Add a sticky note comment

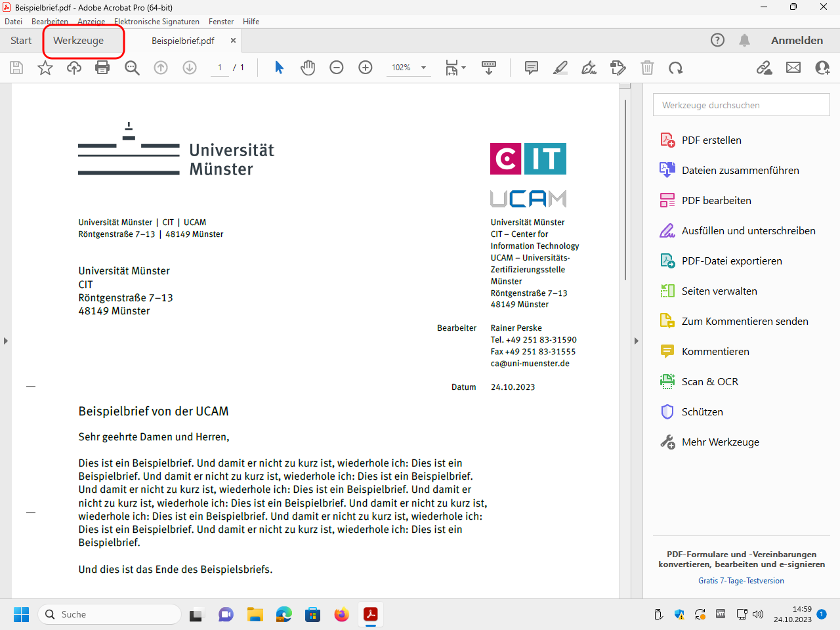(x=532, y=68)
